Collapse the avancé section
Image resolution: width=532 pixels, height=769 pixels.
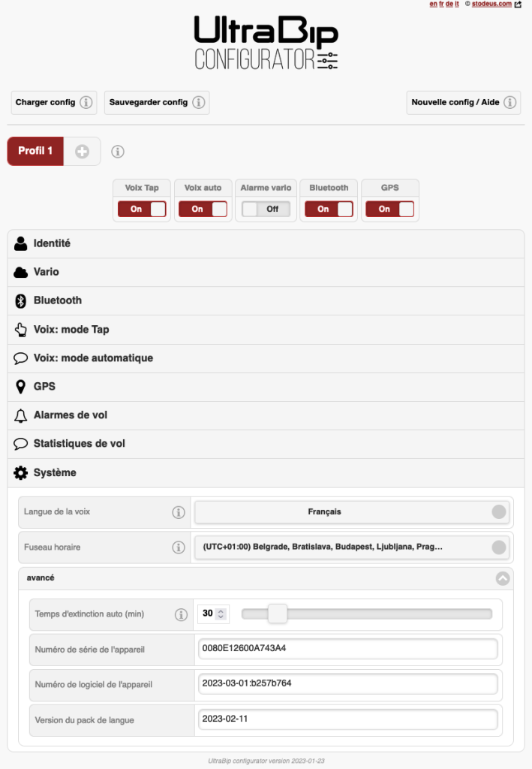pos(503,578)
